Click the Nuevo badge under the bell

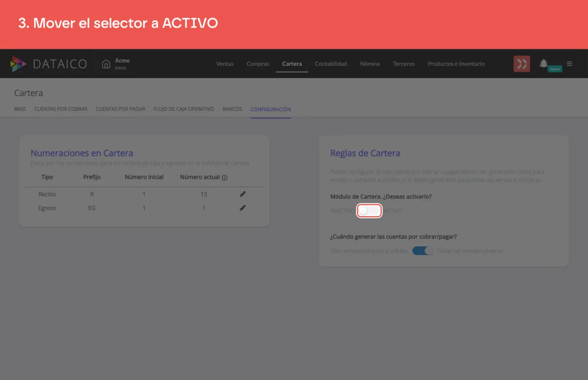[x=555, y=69]
